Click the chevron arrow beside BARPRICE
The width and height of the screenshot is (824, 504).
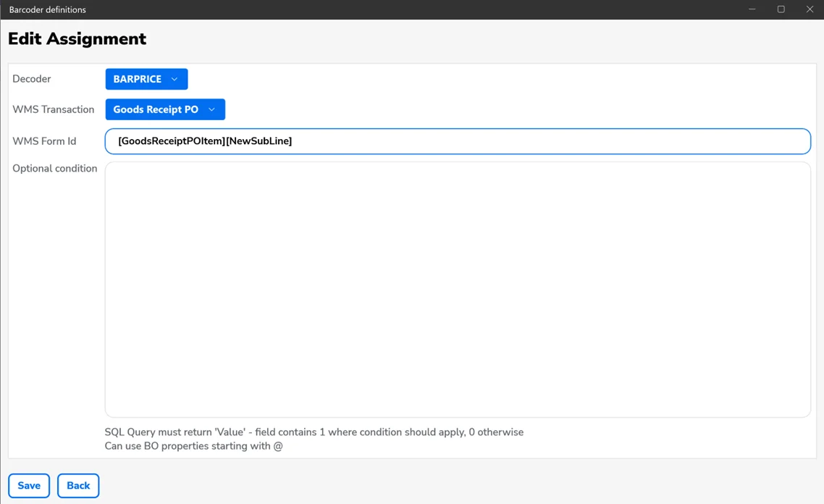(175, 79)
